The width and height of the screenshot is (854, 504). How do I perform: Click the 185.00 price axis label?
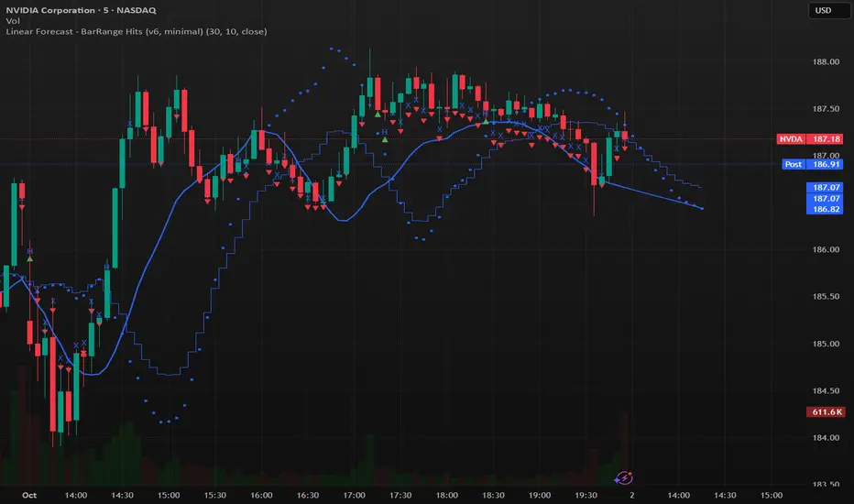point(826,344)
